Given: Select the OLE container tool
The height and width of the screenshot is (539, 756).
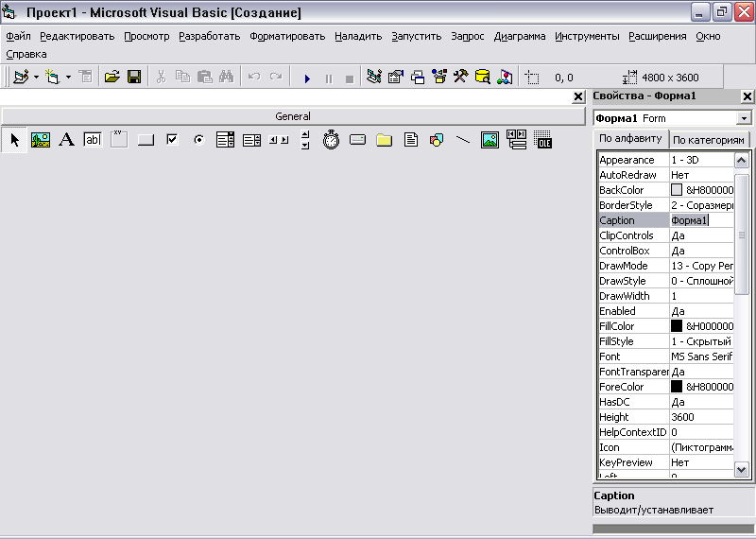Looking at the screenshot, I should (x=542, y=139).
